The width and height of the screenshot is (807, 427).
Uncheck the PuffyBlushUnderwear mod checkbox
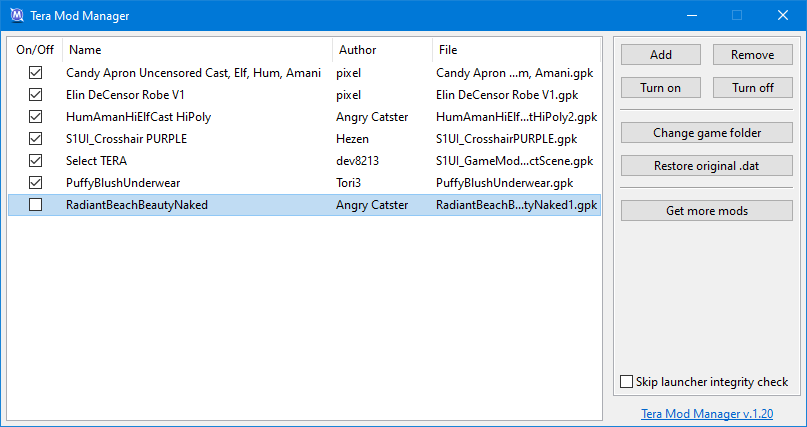pyautogui.click(x=36, y=183)
